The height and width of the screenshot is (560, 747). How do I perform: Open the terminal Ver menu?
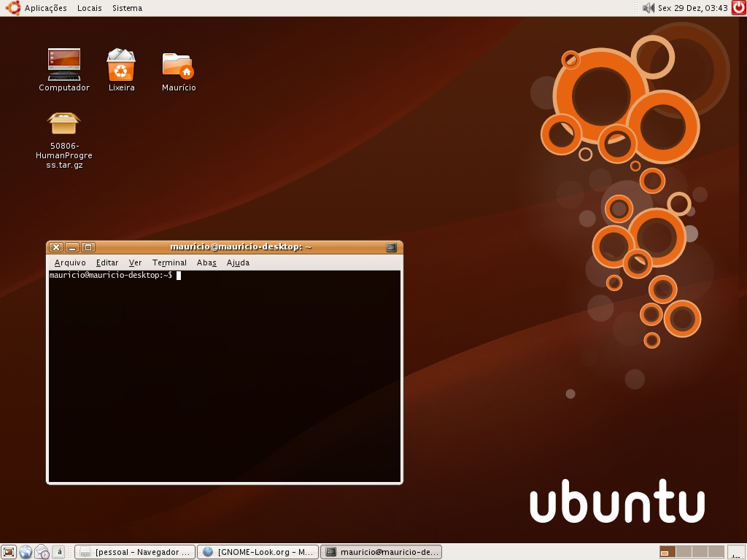135,262
